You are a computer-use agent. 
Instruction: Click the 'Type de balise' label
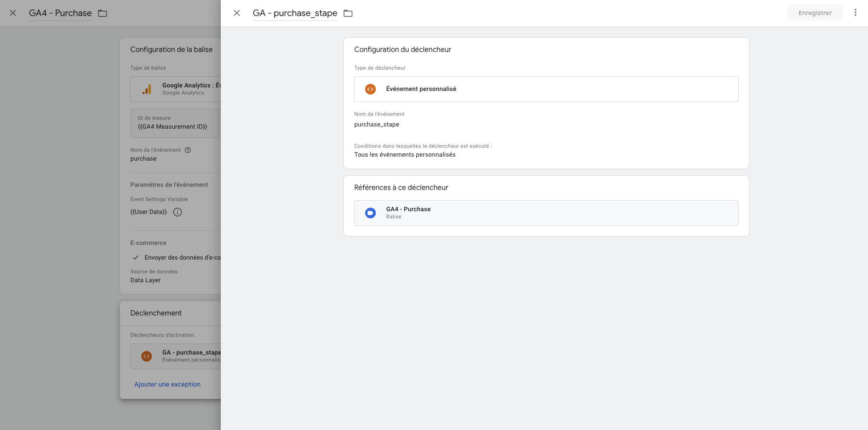pos(148,68)
